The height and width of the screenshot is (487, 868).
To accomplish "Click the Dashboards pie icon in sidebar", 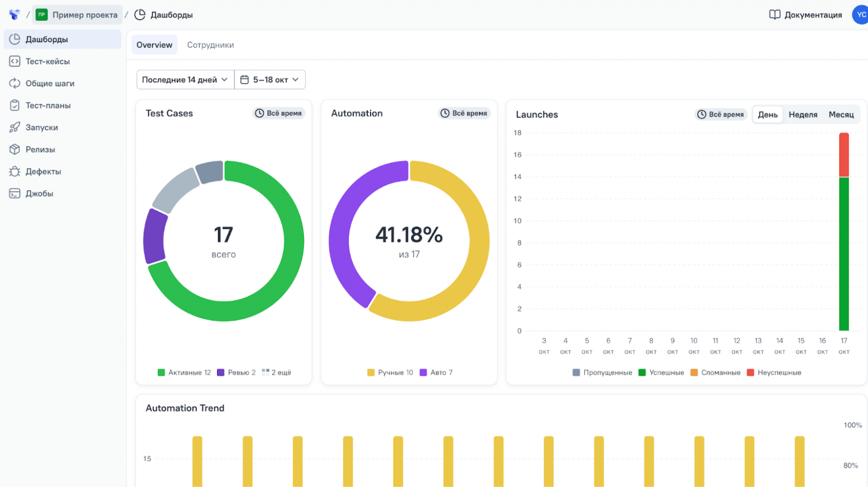I will [x=15, y=39].
